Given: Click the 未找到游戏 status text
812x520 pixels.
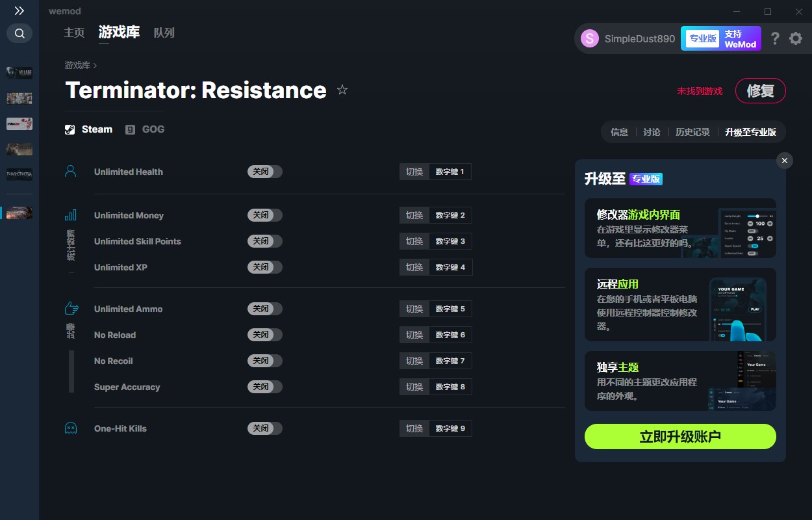Looking at the screenshot, I should 700,91.
